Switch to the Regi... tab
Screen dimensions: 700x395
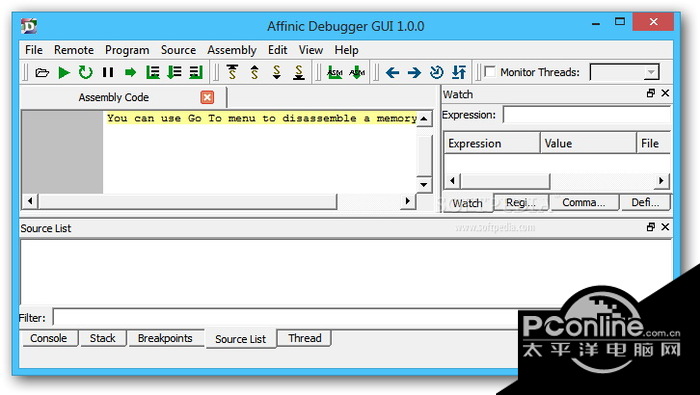pyautogui.click(x=521, y=203)
